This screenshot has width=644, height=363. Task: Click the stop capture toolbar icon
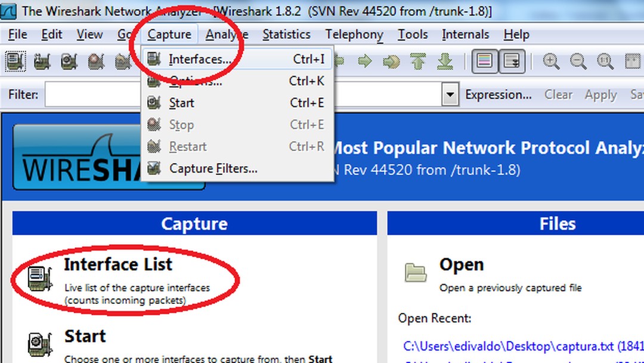(96, 61)
